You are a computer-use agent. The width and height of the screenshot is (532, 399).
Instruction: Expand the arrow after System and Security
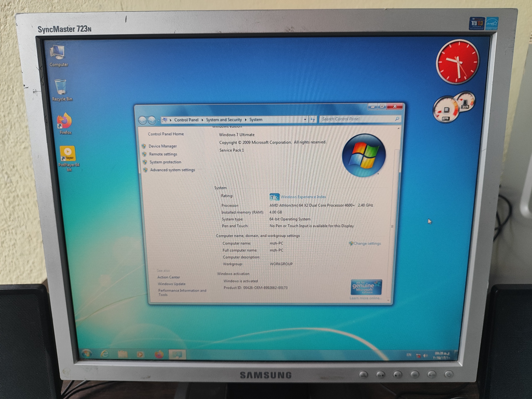coord(246,120)
